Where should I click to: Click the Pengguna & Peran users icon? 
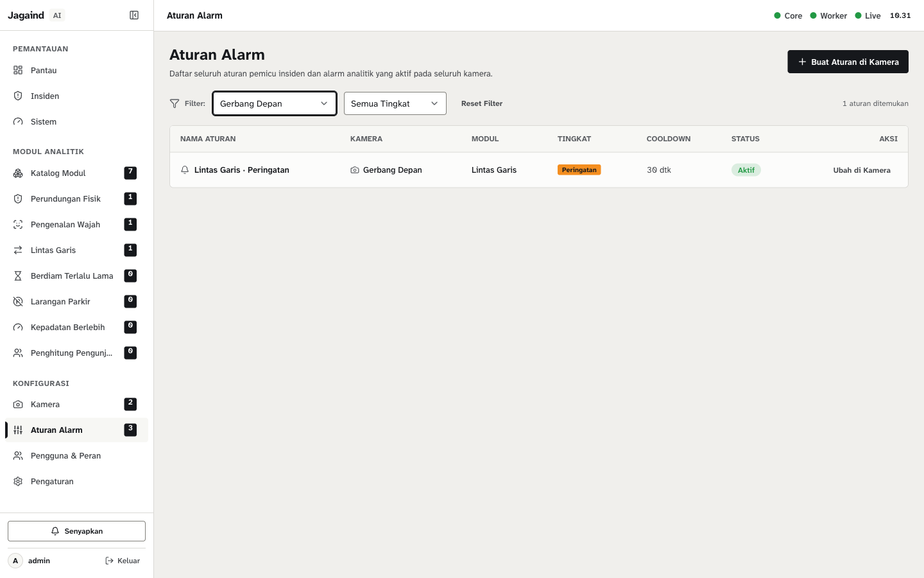(18, 455)
